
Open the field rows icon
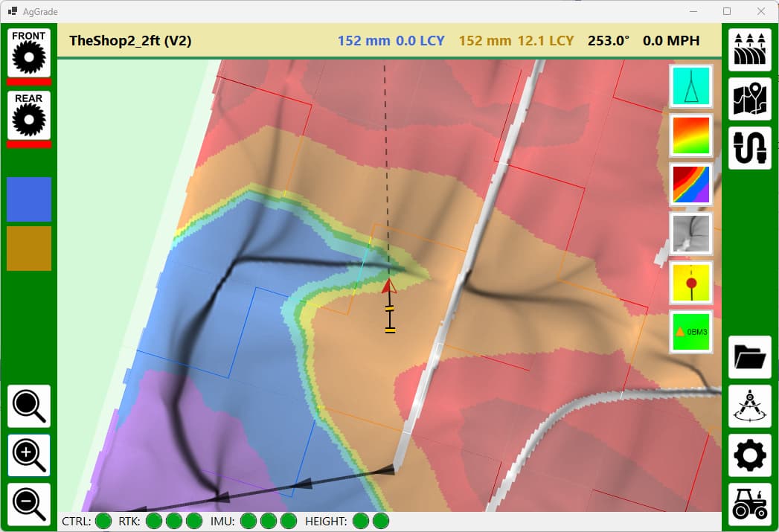(x=749, y=50)
